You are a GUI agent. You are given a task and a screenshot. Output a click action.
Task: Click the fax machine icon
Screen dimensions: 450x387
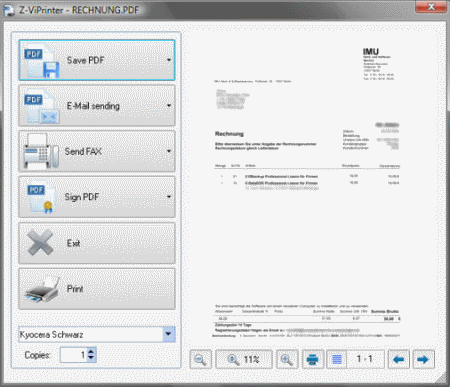point(41,152)
